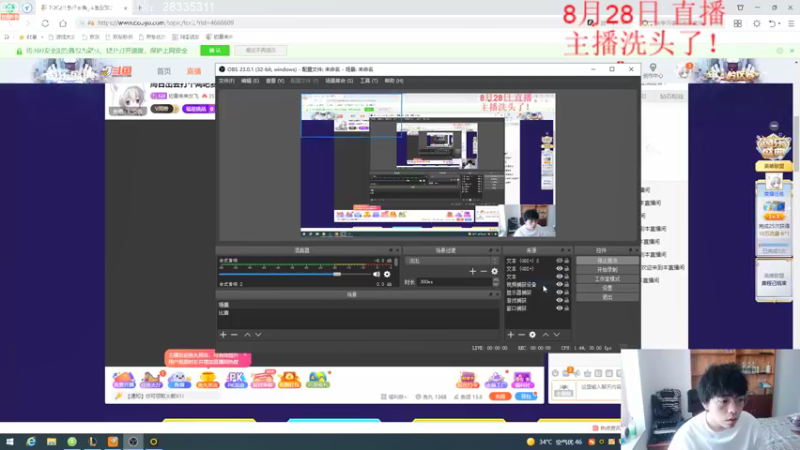This screenshot has height=450, width=800.
Task: Click the transition duration input field
Action: pyautogui.click(x=454, y=282)
